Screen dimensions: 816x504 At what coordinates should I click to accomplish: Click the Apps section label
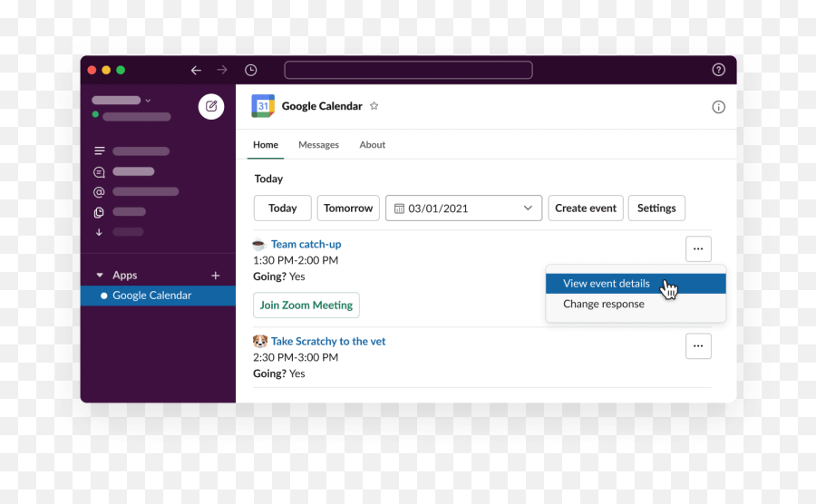coord(125,276)
